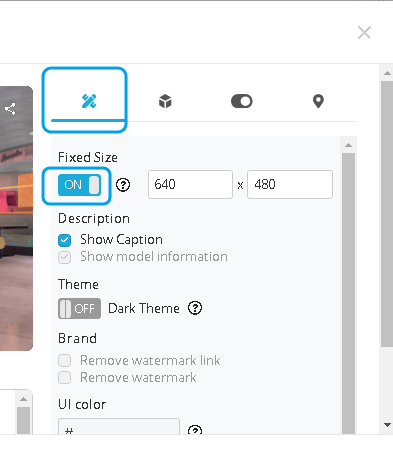Image resolution: width=393 pixels, height=450 pixels.
Task: Check Remove watermark link option
Action: 64,360
